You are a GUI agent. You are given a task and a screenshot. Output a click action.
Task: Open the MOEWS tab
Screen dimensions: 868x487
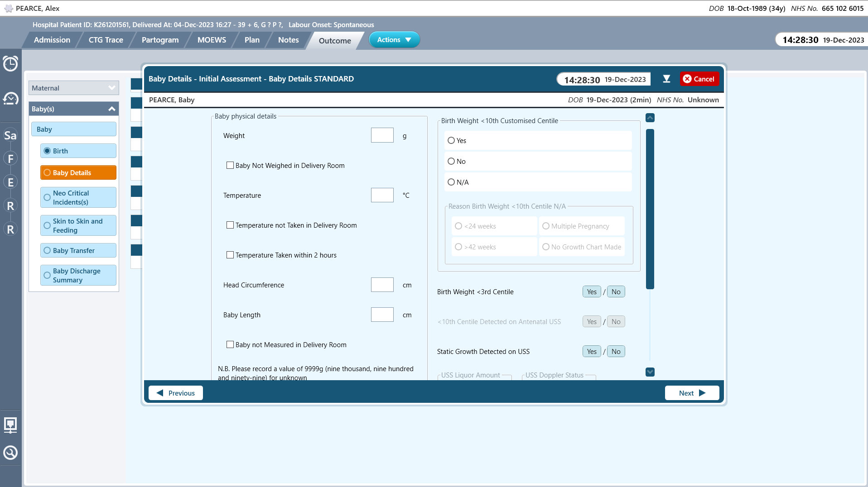click(x=212, y=40)
